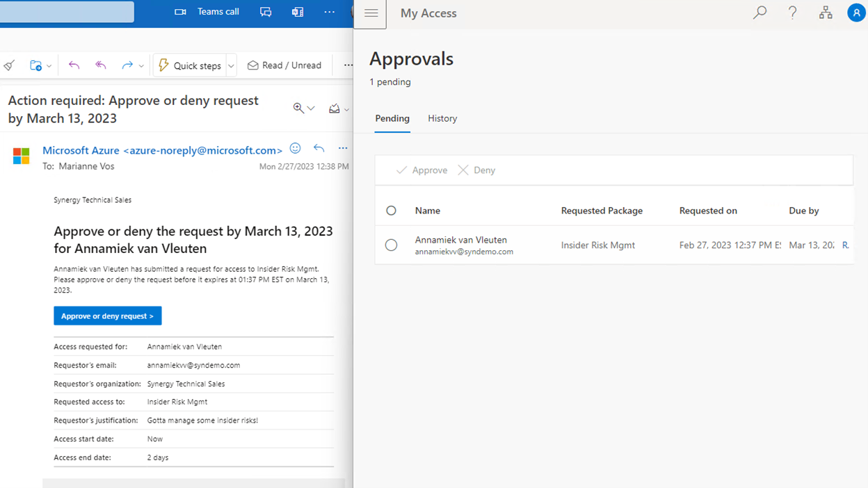Viewport: 868px width, 488px height.
Task: React to email with the smiley icon
Action: [x=295, y=148]
